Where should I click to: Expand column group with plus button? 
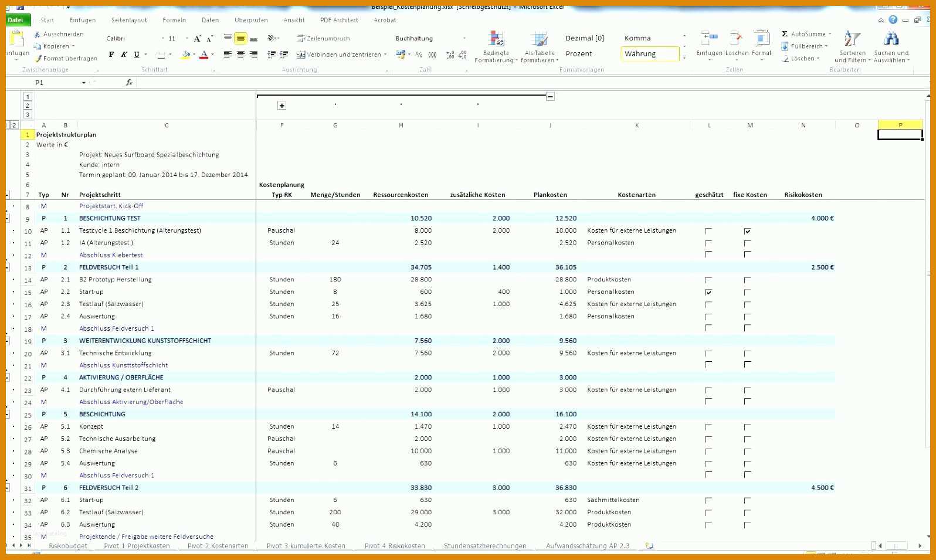click(x=282, y=106)
